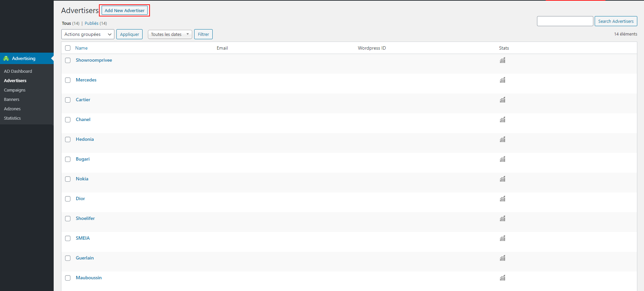
Task: Open the SMEIA advertiser link
Action: coord(83,238)
